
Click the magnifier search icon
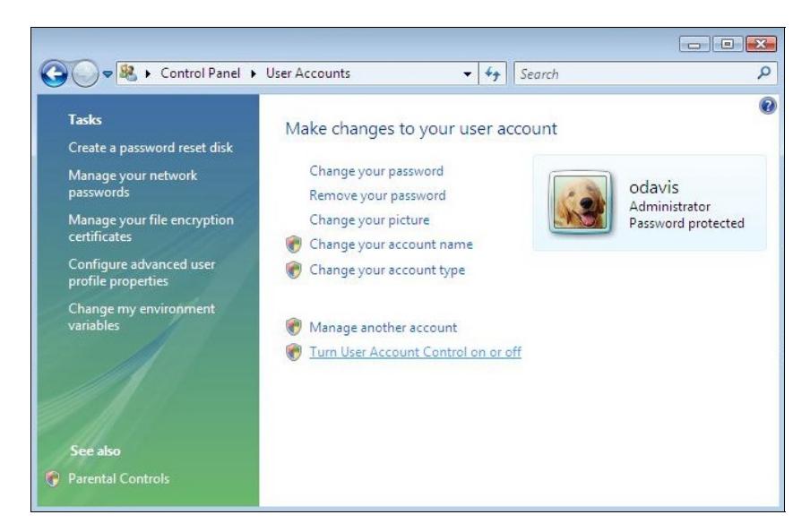tap(764, 73)
